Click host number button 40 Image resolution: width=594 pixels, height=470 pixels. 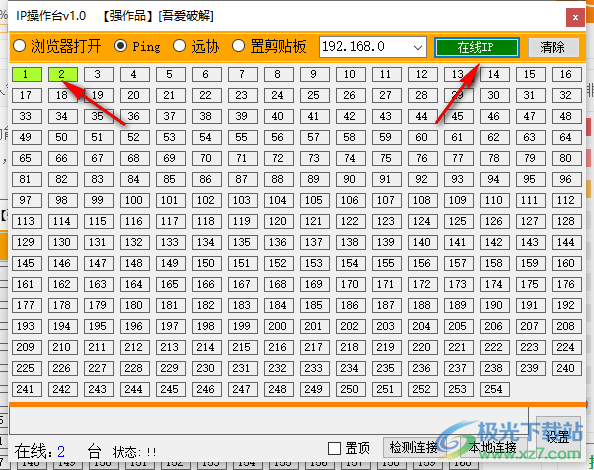(278, 116)
